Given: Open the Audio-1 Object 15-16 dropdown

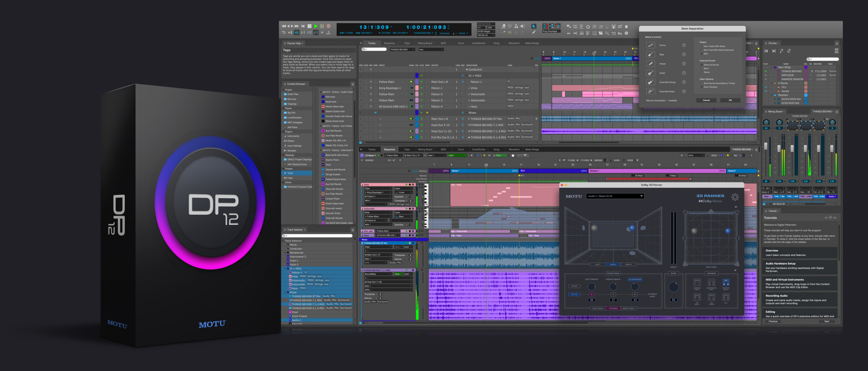Looking at the screenshot, I should click(615, 196).
